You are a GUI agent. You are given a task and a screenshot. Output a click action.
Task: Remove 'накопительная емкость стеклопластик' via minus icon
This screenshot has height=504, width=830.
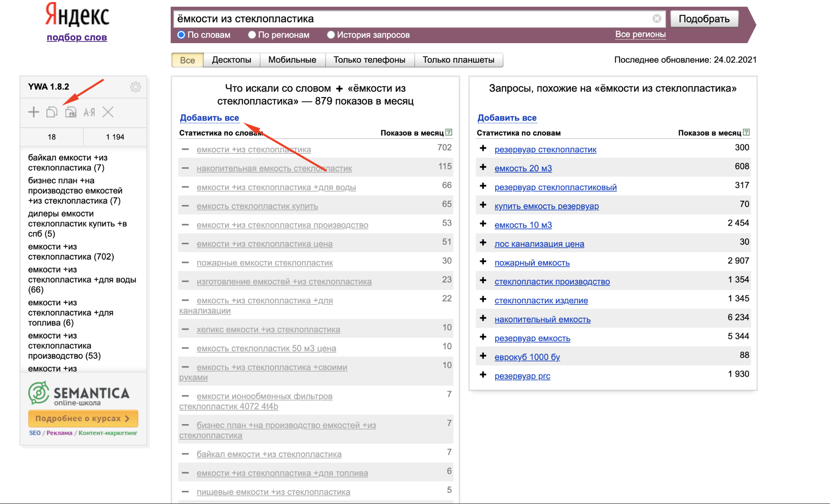coord(185,168)
